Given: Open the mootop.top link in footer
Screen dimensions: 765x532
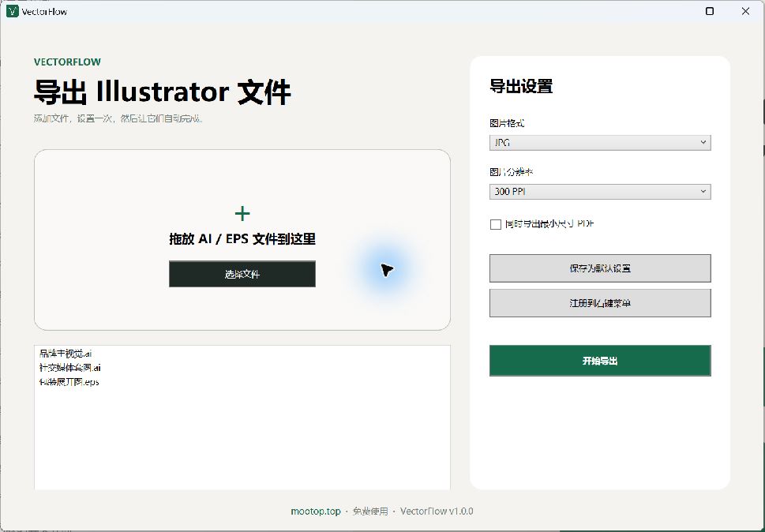Looking at the screenshot, I should 316,511.
